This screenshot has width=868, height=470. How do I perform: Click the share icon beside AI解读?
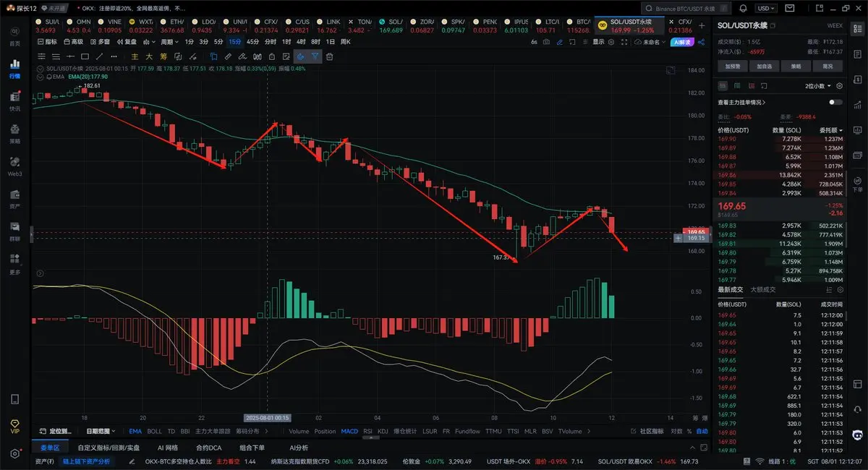pos(701,42)
